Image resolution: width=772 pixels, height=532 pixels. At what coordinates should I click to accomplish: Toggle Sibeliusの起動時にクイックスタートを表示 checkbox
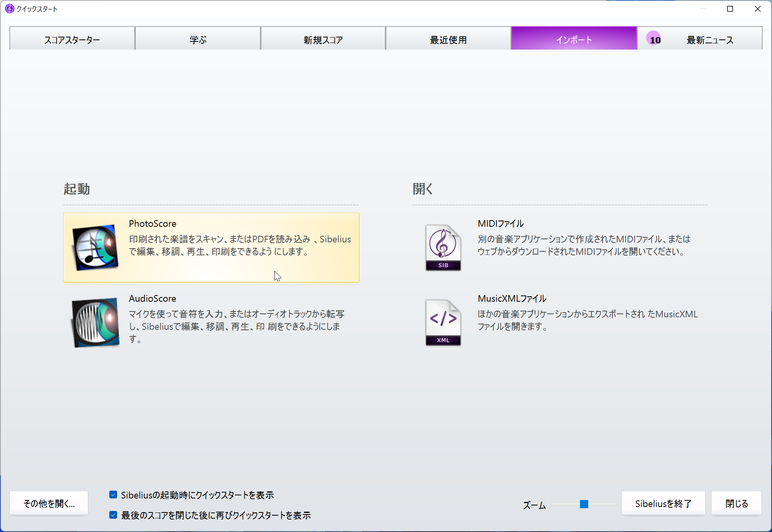[x=113, y=495]
